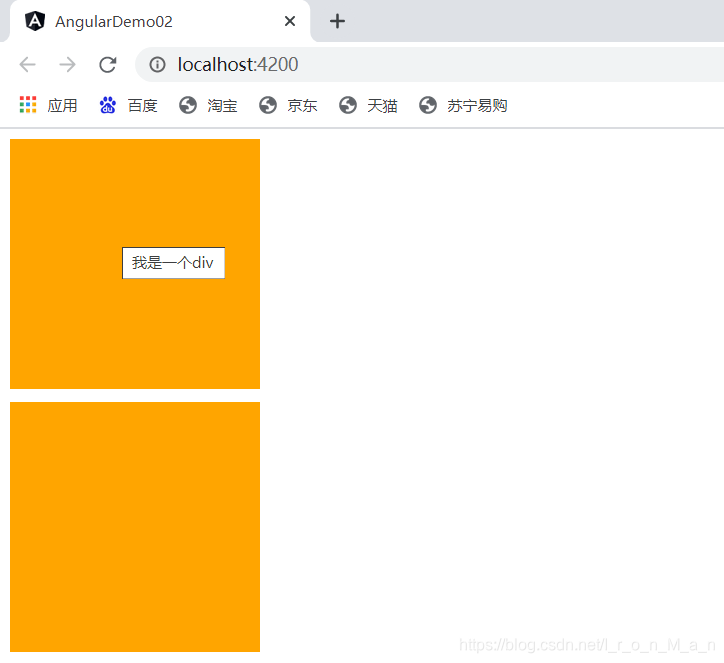Open the 应用 bookmark label

pos(62,106)
